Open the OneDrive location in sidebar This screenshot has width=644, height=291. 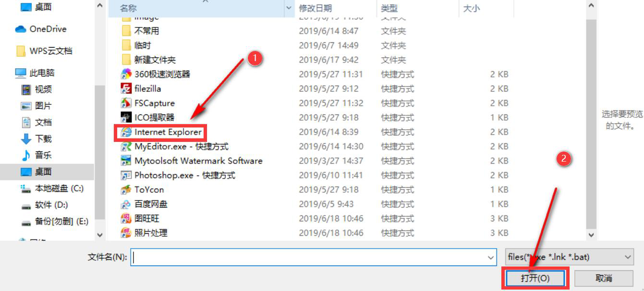[x=41, y=29]
